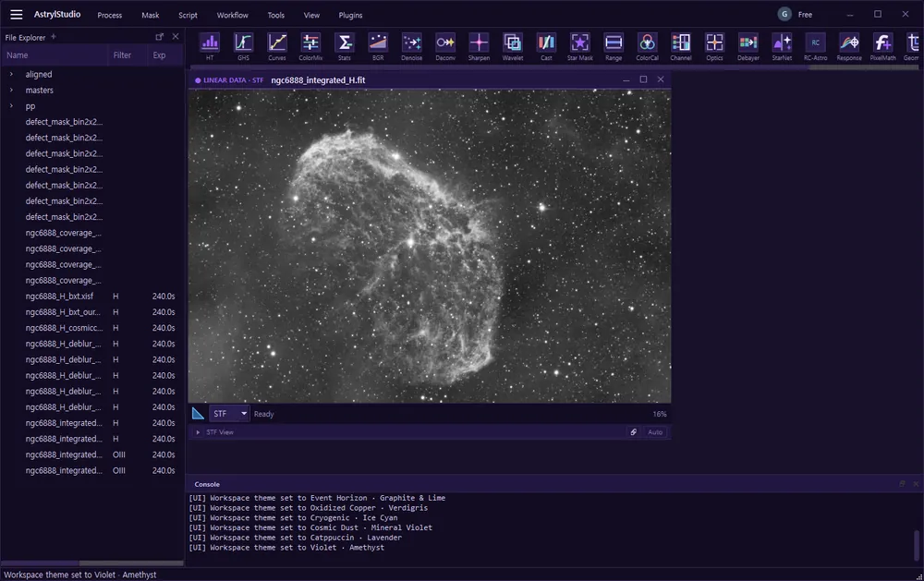Click the nebula image in the viewer
This screenshot has width=924, height=581.
click(429, 246)
